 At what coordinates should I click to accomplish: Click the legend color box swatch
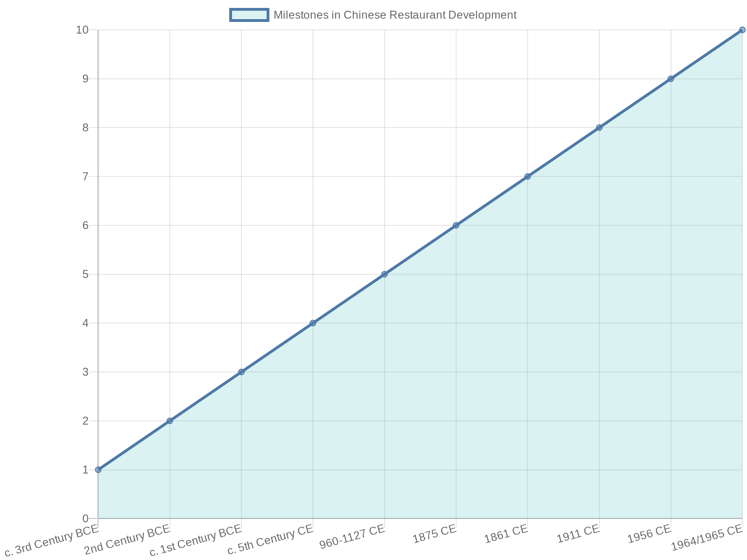pos(249,15)
